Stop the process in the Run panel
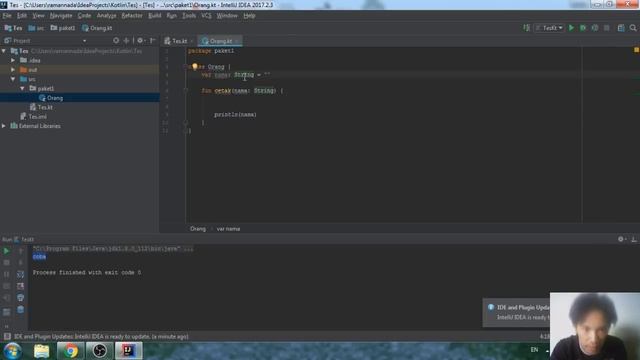 tap(6, 262)
